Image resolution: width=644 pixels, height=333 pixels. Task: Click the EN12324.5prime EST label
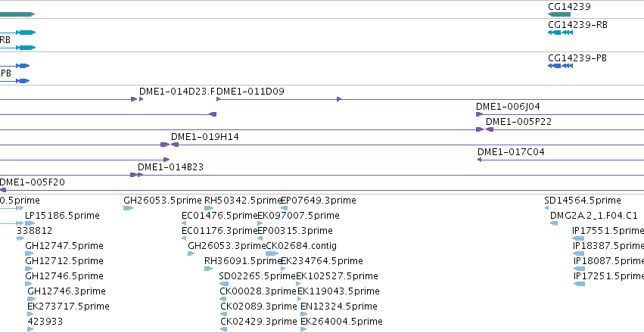pyautogui.click(x=339, y=307)
